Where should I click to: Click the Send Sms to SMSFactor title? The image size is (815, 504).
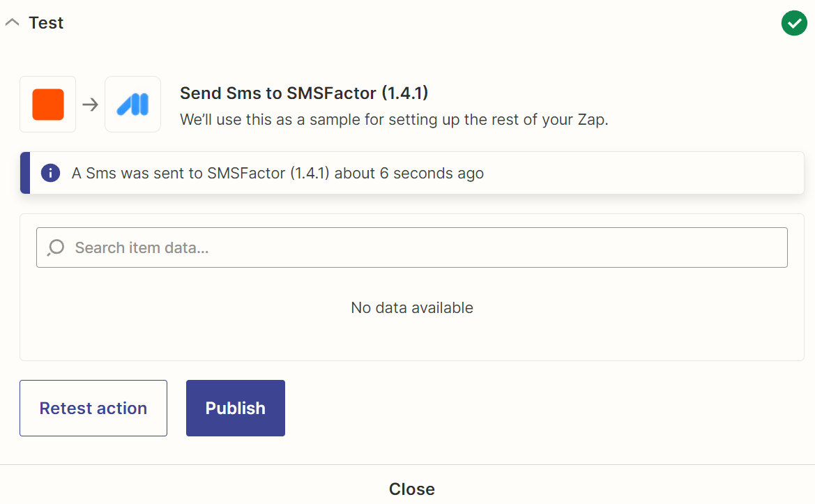click(x=304, y=93)
